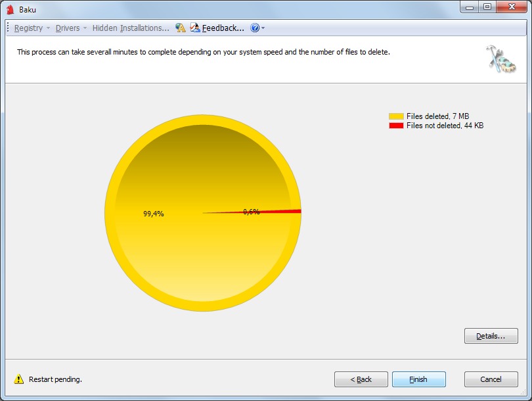Expand the Drivers dropdown arrow
Screen dimensions: 532x401
point(85,28)
